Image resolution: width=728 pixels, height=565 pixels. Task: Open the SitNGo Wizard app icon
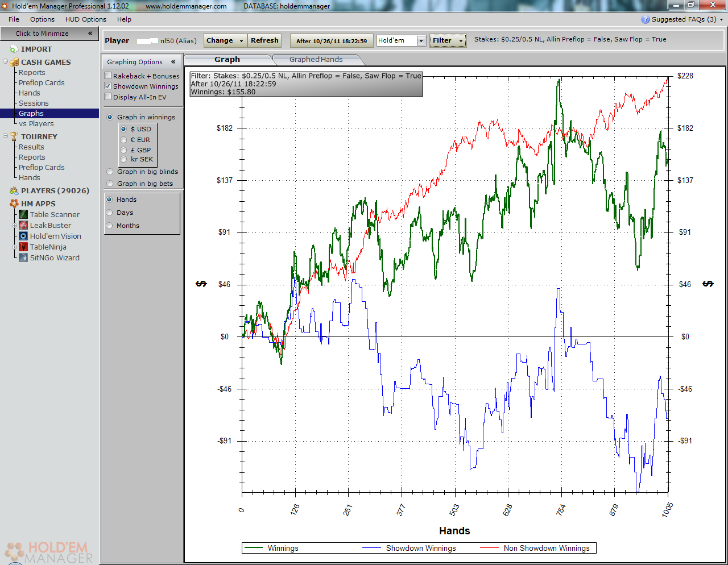click(23, 257)
